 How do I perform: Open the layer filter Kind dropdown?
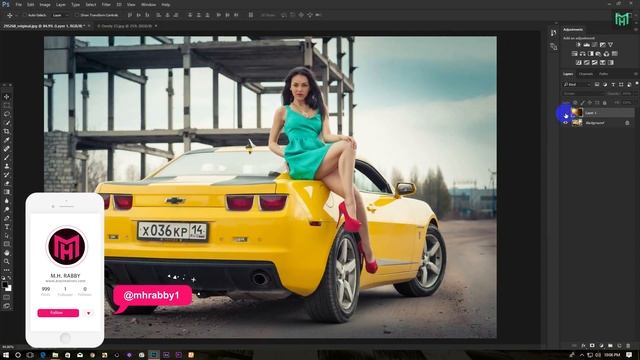click(577, 84)
